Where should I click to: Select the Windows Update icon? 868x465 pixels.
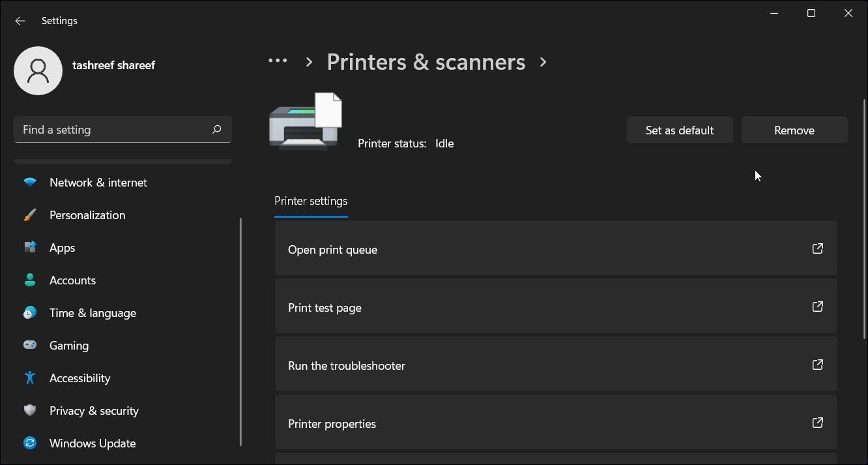coord(30,443)
